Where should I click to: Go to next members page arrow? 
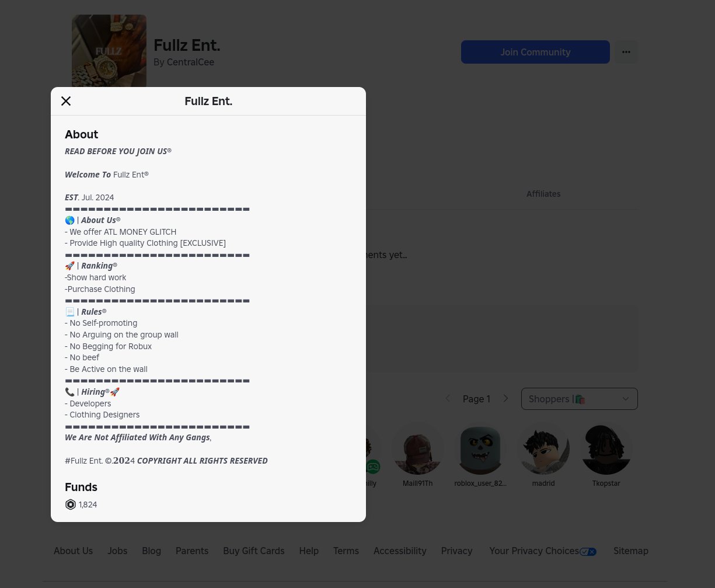[505, 399]
